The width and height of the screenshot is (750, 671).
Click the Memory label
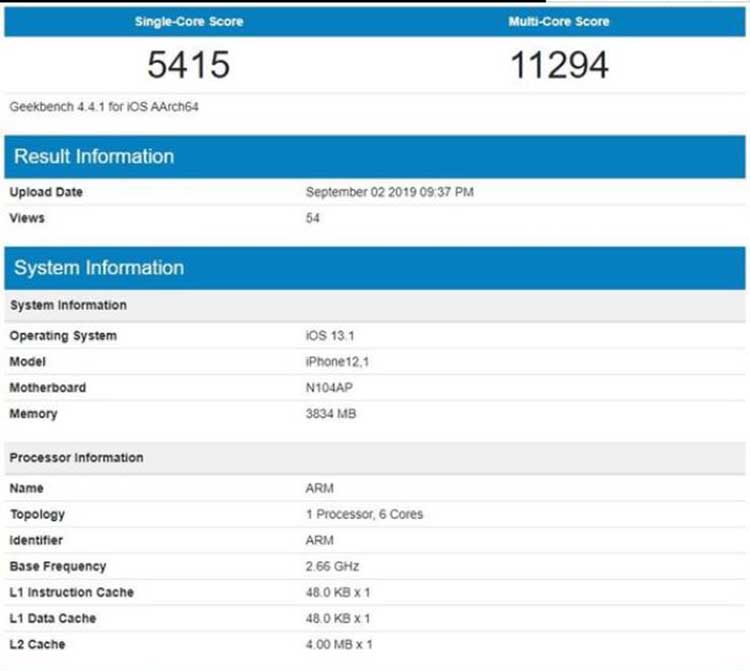[x=33, y=414]
